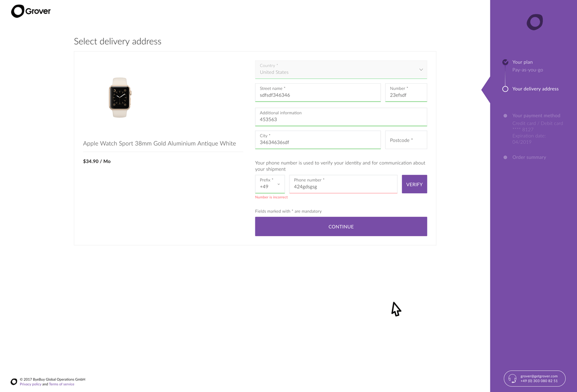
Task: Click the small Grover ring icon in footer
Action: point(14,381)
